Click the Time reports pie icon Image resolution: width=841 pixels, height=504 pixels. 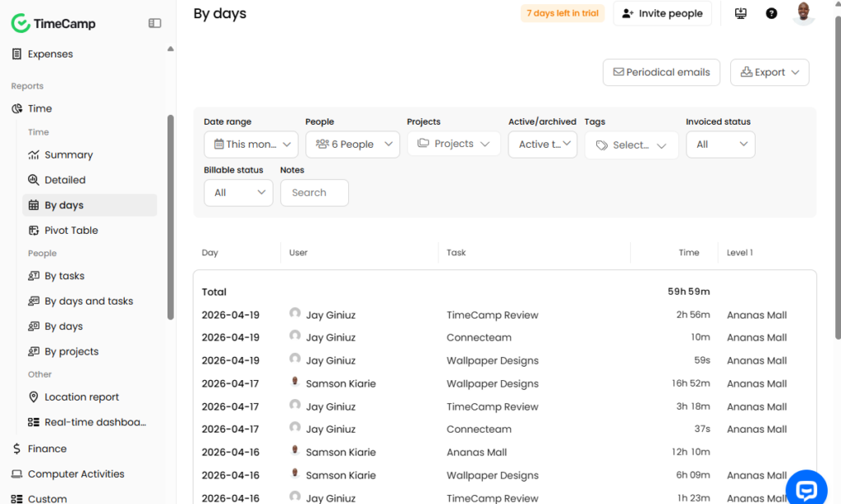point(16,109)
